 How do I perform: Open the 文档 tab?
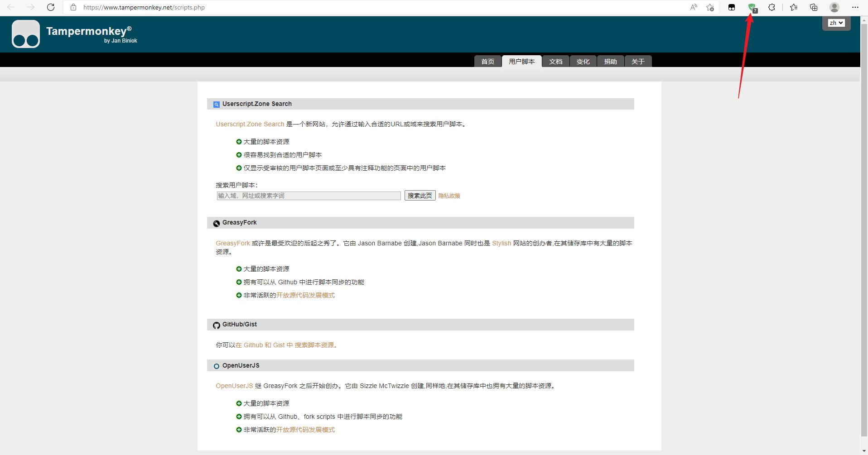[556, 61]
